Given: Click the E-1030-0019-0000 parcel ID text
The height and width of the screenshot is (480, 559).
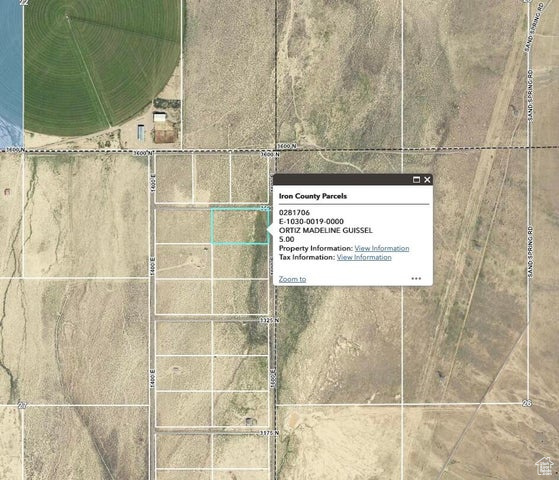Looking at the screenshot, I should (x=311, y=221).
